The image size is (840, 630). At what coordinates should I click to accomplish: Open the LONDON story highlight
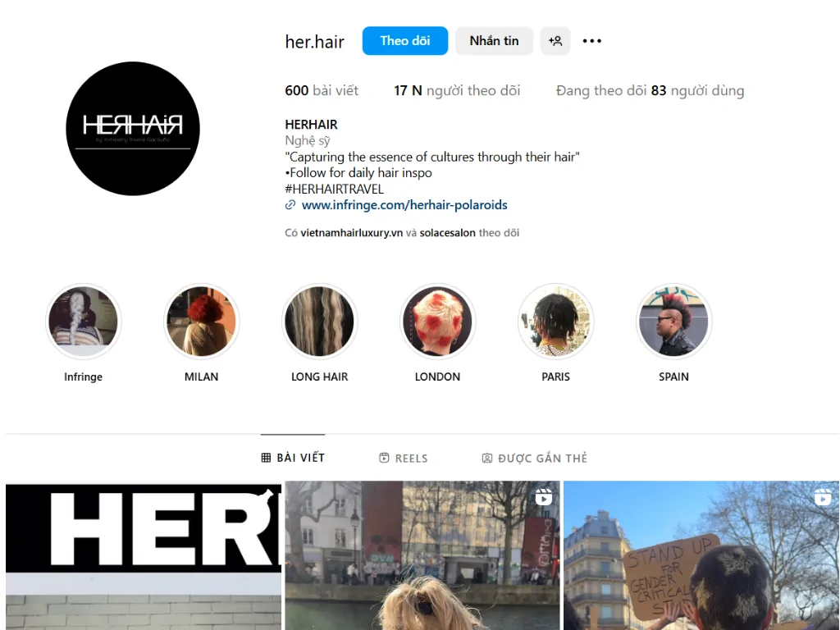click(438, 322)
